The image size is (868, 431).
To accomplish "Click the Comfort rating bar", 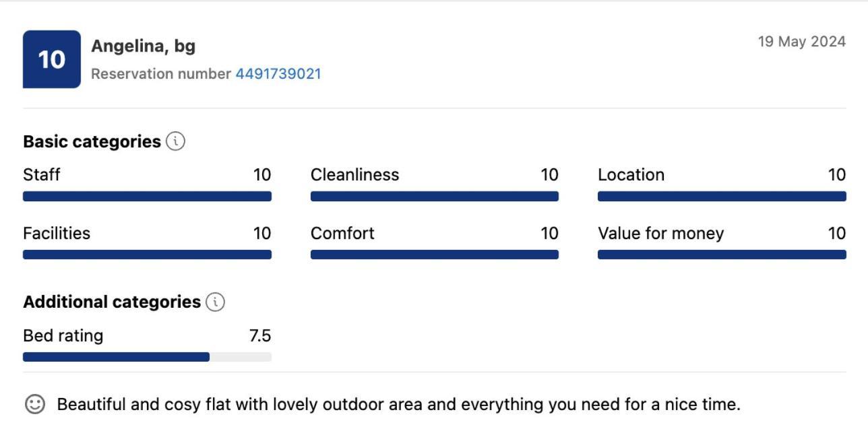I will [x=435, y=255].
